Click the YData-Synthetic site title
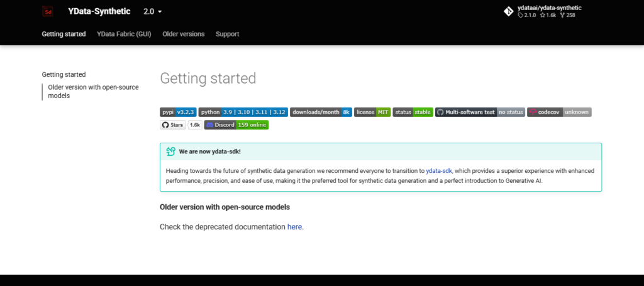The height and width of the screenshot is (286, 644). coord(99,11)
